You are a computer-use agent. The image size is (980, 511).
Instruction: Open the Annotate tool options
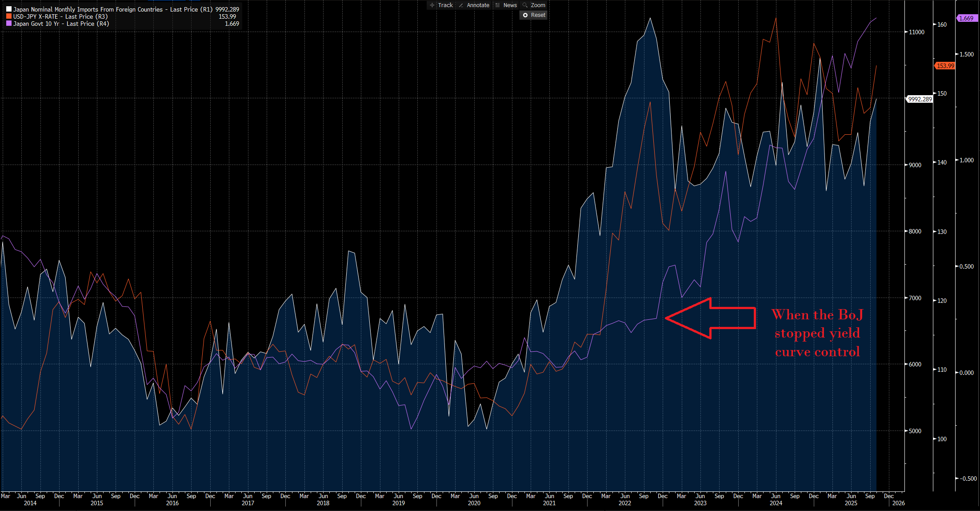[x=478, y=5]
